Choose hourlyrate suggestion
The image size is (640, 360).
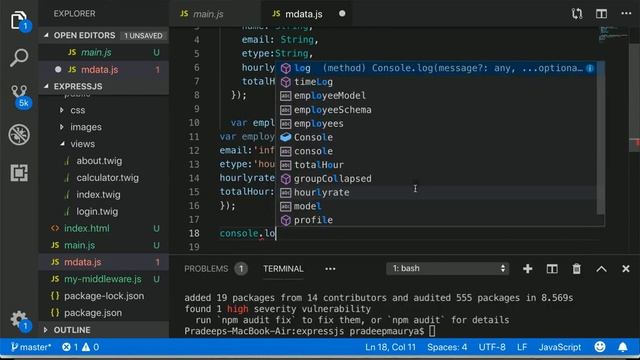tap(437, 192)
